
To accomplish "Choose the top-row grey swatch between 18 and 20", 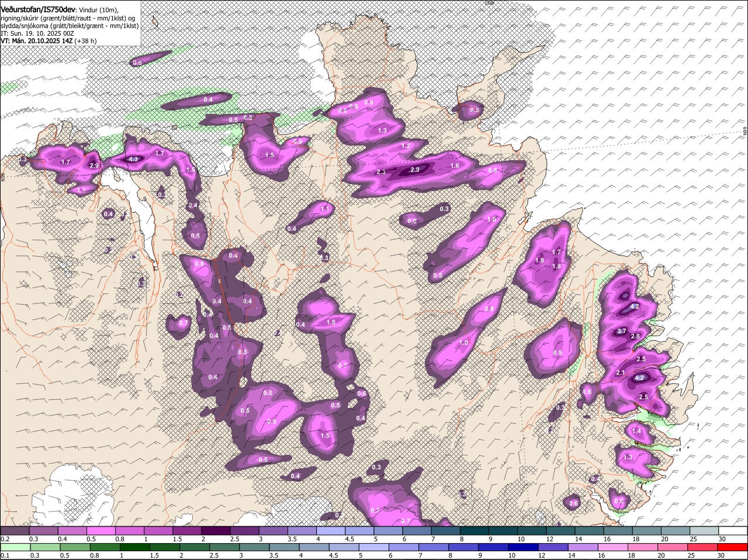I will (646, 531).
